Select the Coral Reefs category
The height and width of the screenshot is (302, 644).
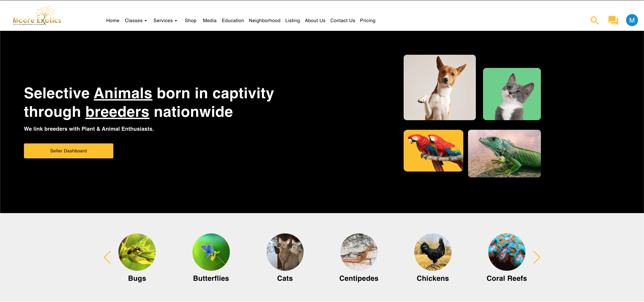click(x=506, y=257)
